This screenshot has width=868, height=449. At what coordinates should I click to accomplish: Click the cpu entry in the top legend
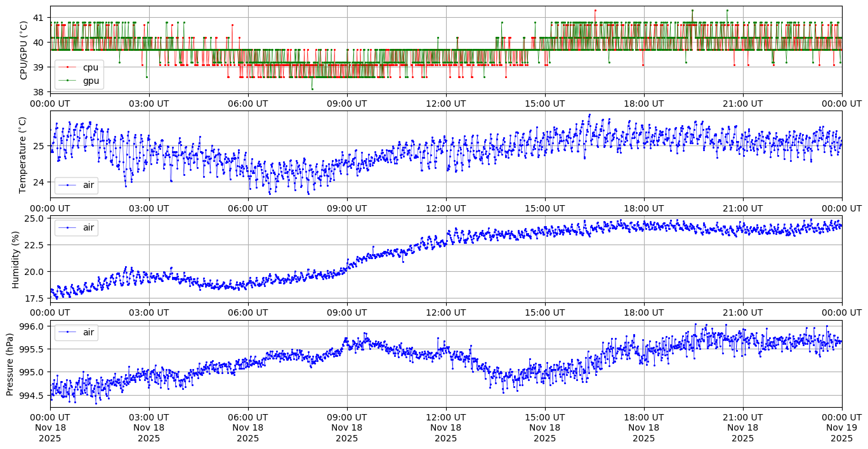90,67
